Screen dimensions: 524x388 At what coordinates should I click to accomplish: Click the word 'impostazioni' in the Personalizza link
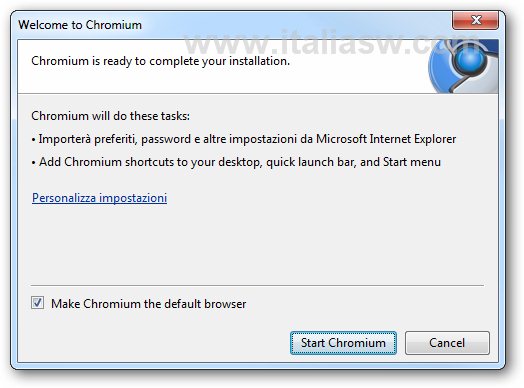pos(133,198)
